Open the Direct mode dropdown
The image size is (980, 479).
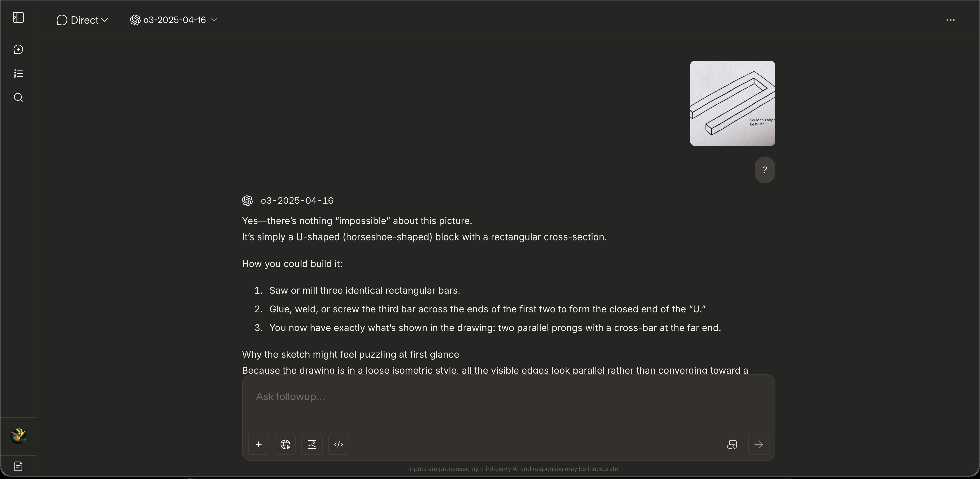coord(82,20)
